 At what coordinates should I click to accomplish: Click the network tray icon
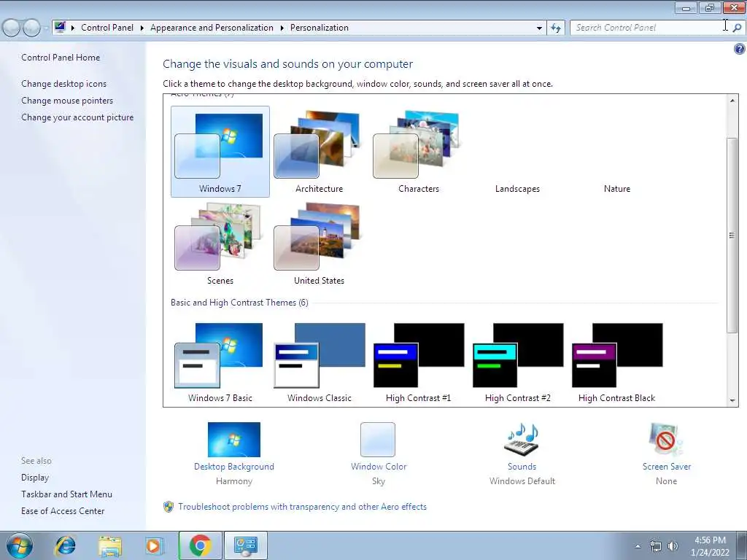656,546
